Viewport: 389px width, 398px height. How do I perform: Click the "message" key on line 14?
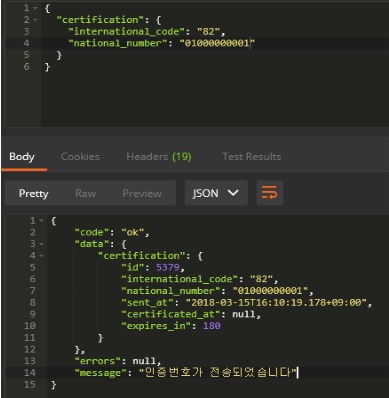[x=101, y=373]
